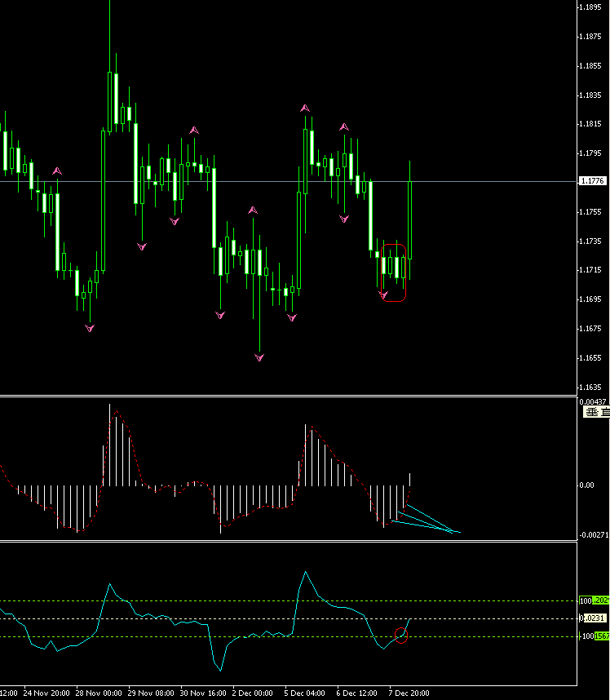The width and height of the screenshot is (610, 700).
Task: Select the gray horizontal line at 1.1776
Action: click(288, 182)
